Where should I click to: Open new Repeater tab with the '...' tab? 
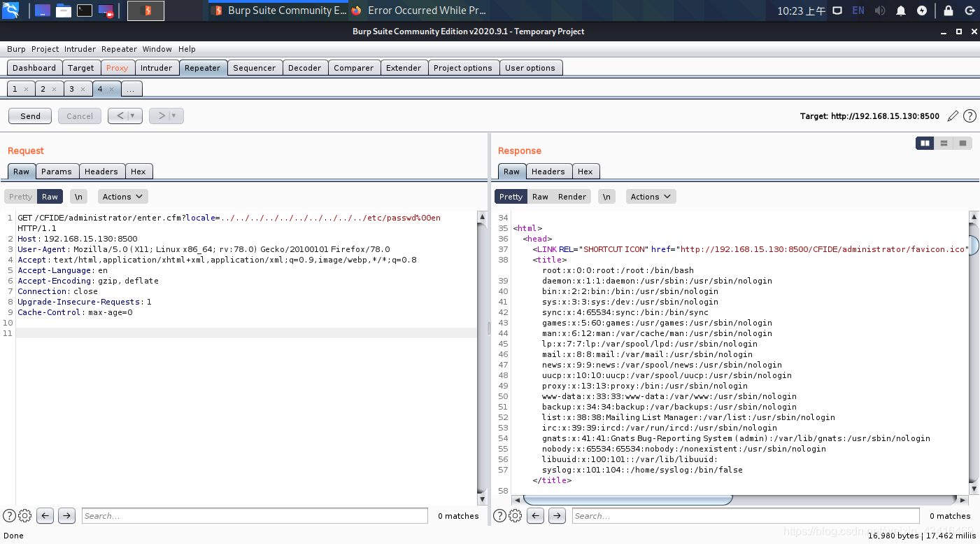132,90
